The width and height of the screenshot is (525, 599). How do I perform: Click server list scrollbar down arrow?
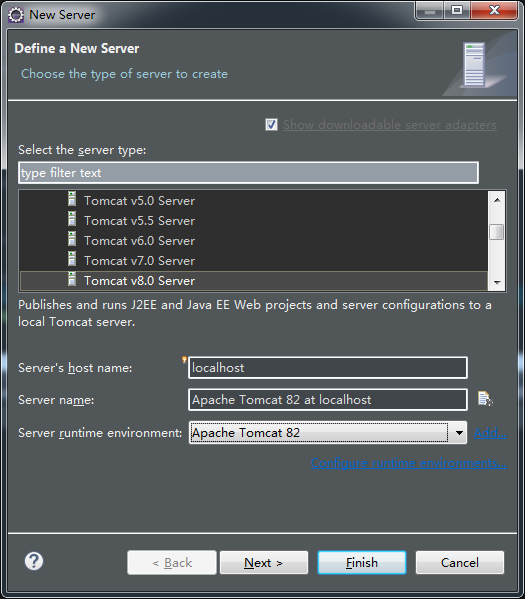pos(497,283)
